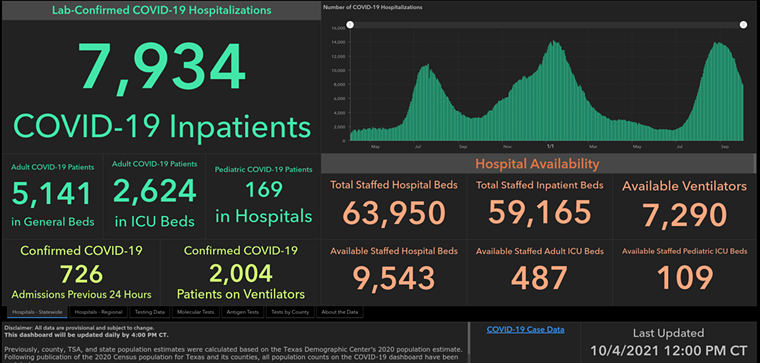
Task: Open the Molecular Tests tab
Action: pos(196,312)
